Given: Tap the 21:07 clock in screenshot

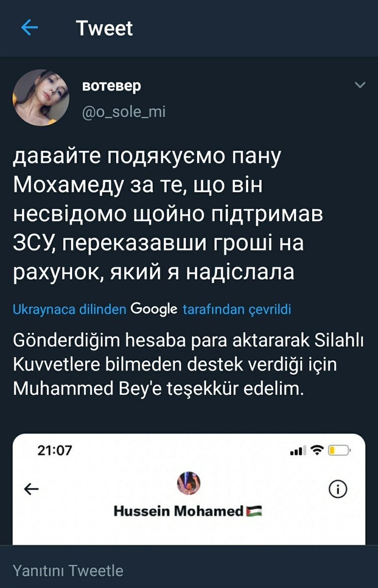Looking at the screenshot, I should pos(54,450).
